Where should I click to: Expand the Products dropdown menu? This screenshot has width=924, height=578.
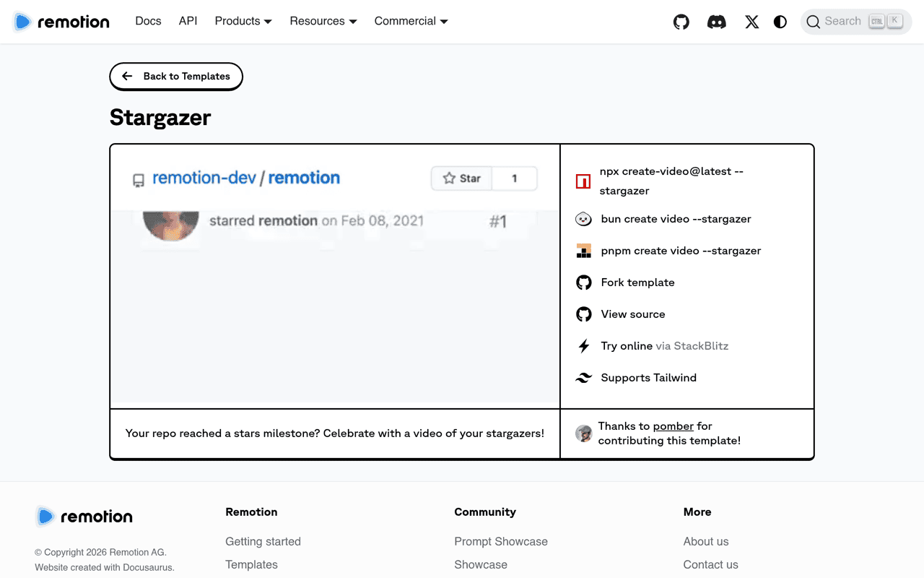tap(243, 21)
